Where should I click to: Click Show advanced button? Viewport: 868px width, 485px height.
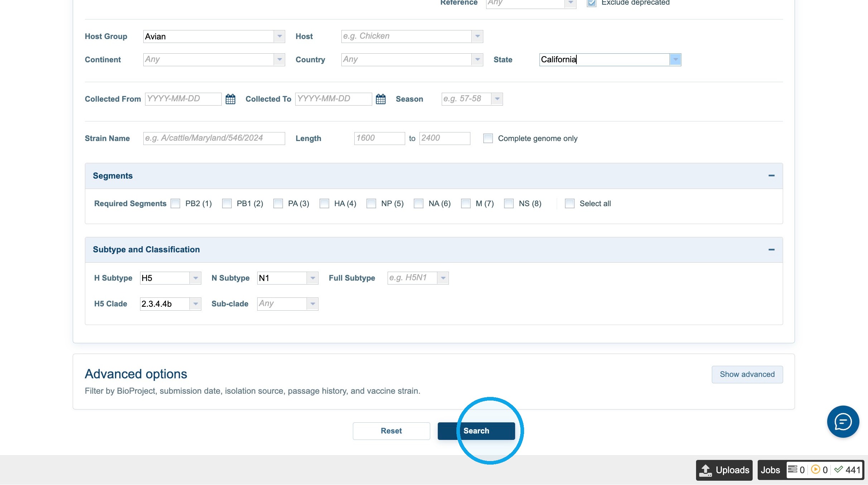pyautogui.click(x=747, y=374)
